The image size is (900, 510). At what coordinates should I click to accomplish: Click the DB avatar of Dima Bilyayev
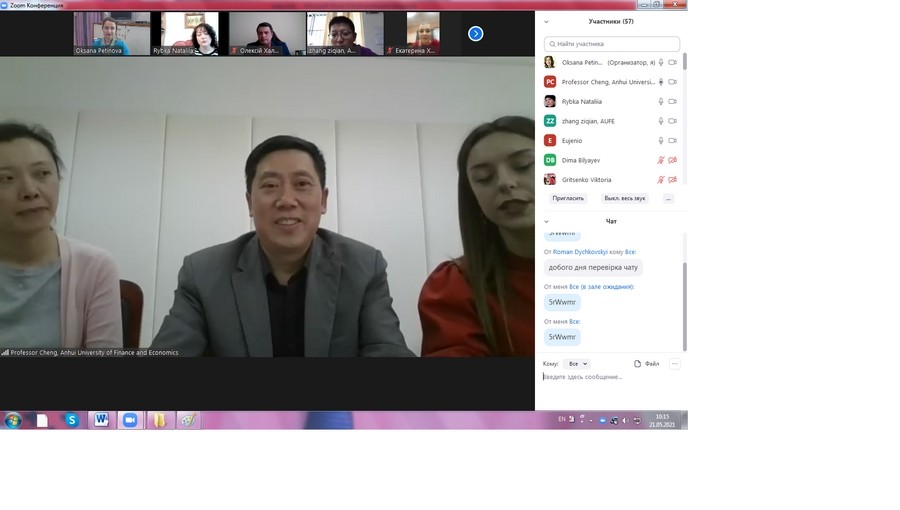tap(550, 160)
